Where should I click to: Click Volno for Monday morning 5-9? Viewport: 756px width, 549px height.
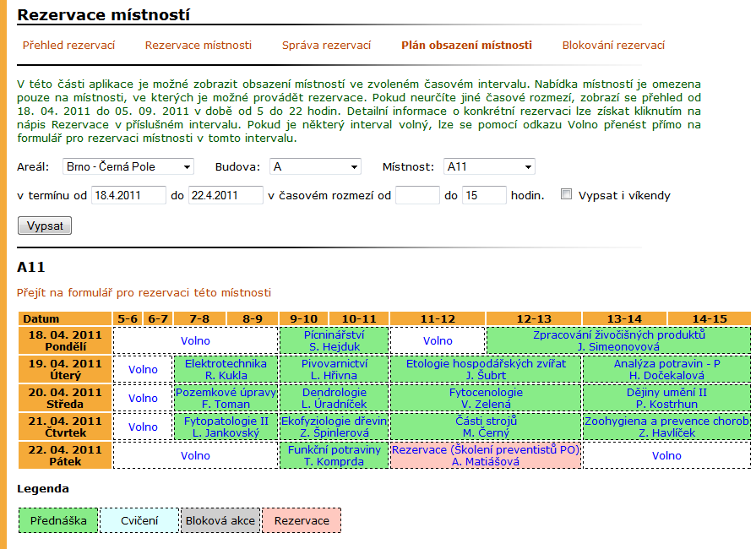pos(195,340)
